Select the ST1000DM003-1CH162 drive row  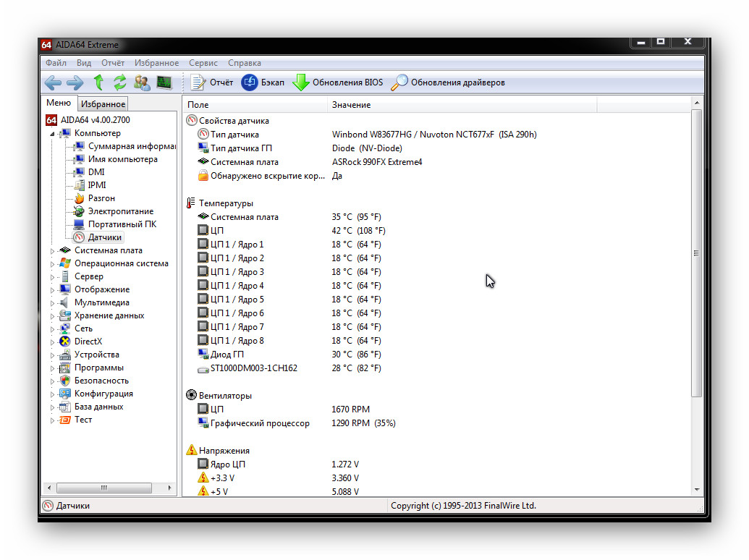289,368
